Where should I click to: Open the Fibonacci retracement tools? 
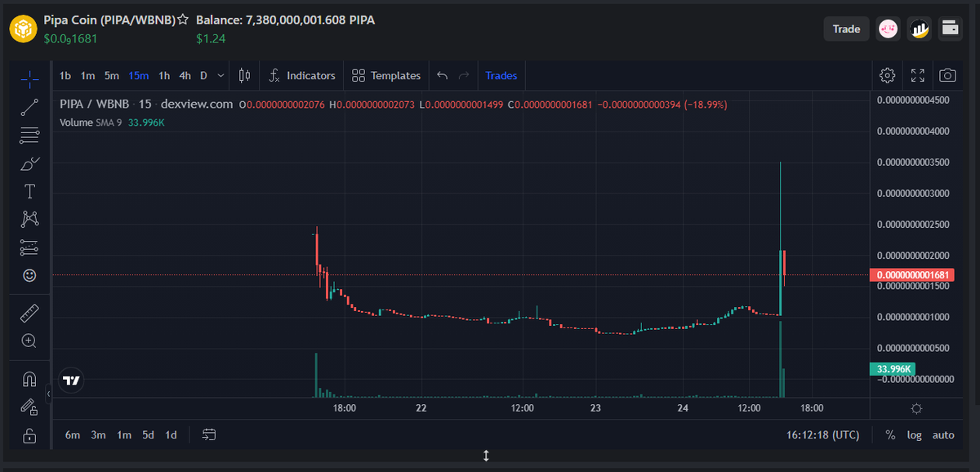pos(29,135)
